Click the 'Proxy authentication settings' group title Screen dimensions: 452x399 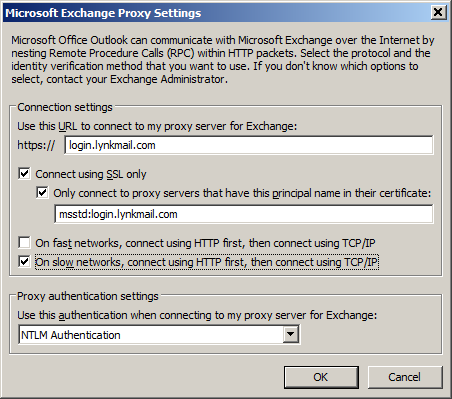click(x=88, y=296)
